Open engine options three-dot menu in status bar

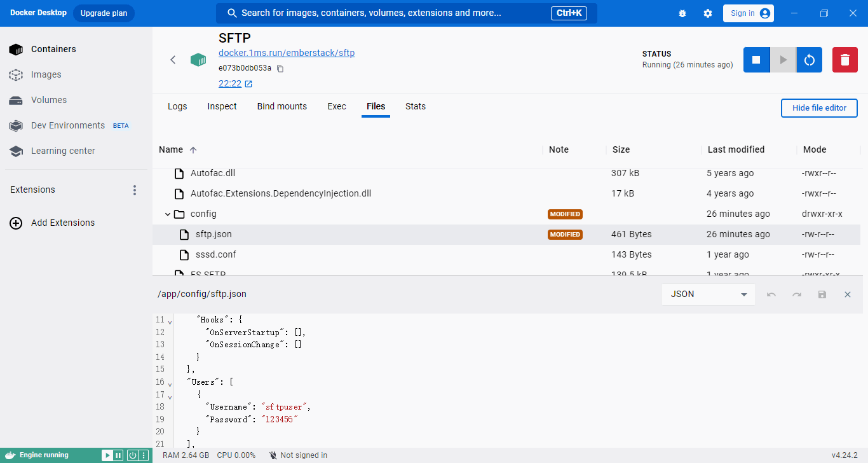(144, 455)
